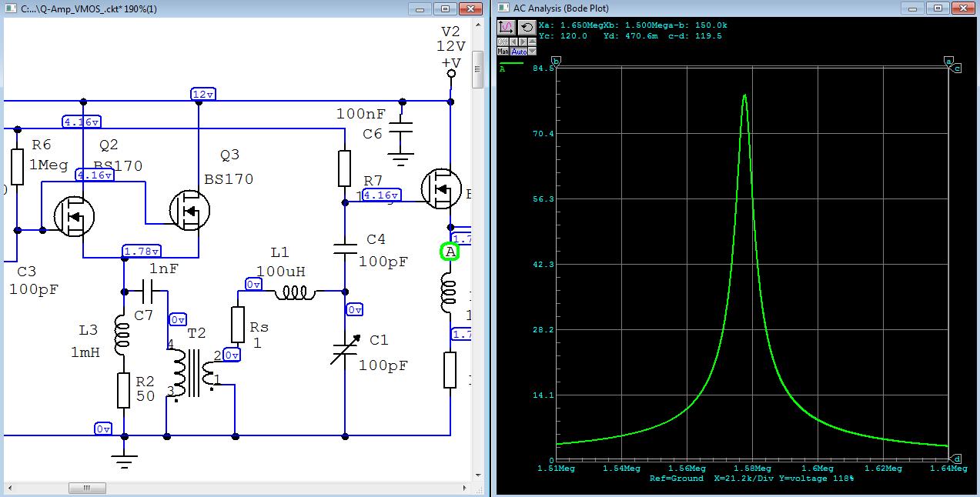Click cursor marker a at plot top-right
The image size is (980, 497).
(x=948, y=61)
